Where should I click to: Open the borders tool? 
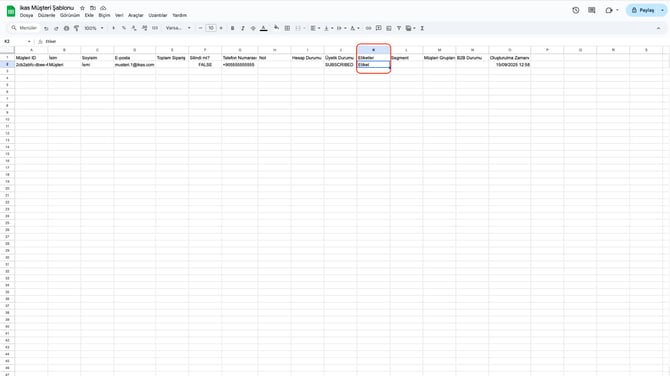[287, 28]
